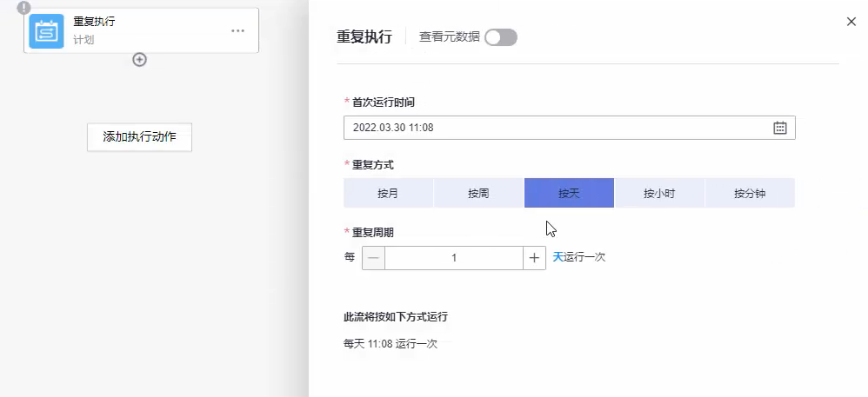Select the 按天 repeat mode
The image size is (868, 397).
click(x=569, y=194)
